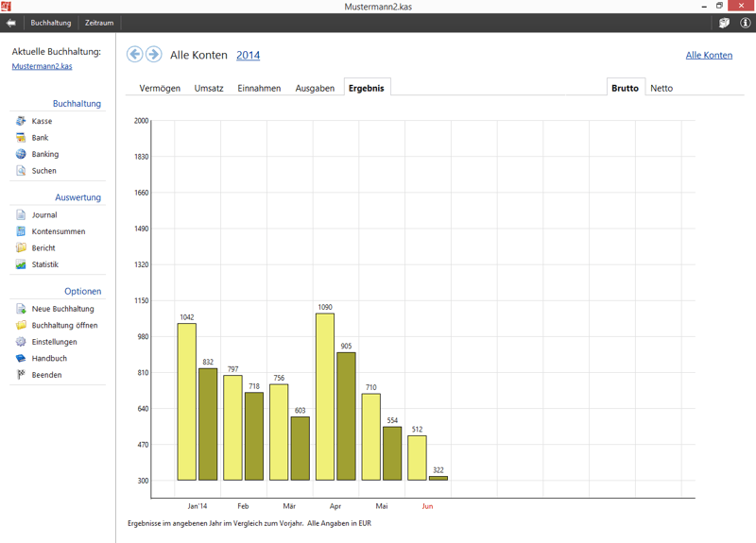The width and height of the screenshot is (756, 543).
Task: Open Einstellungen label in the sidebar
Action: tap(55, 342)
